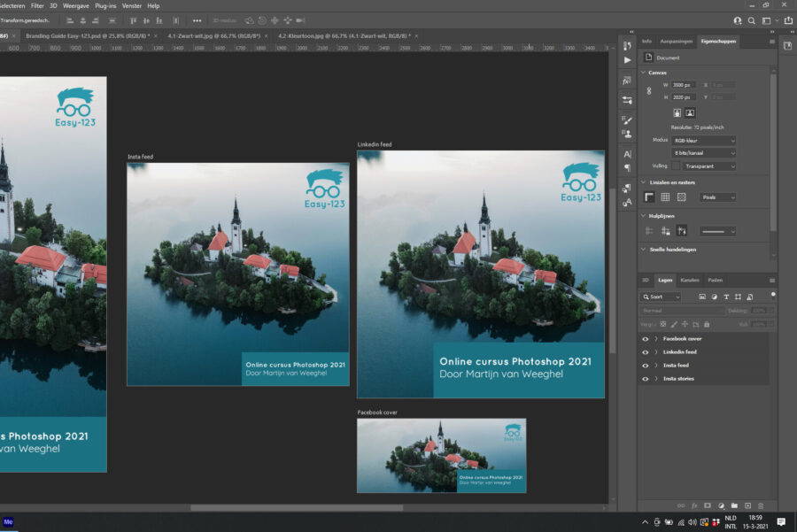
Task: Open the Actions panel play icon
Action: pos(627,60)
